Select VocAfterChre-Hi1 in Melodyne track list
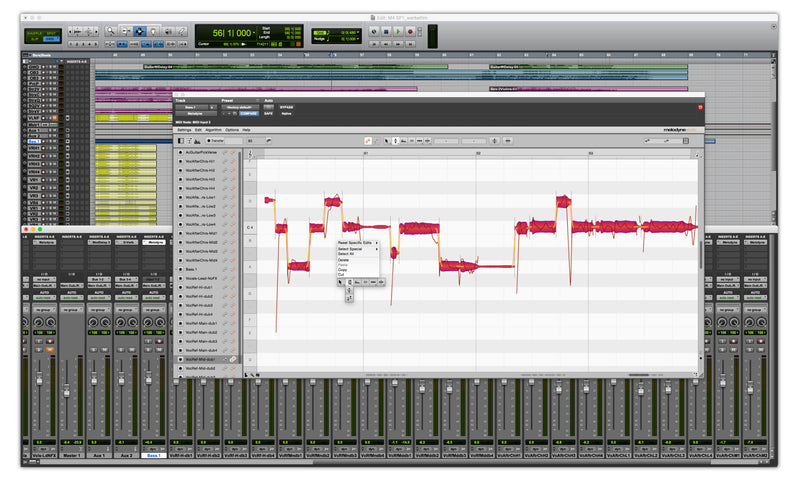The height and width of the screenshot is (477, 800). pos(200,161)
